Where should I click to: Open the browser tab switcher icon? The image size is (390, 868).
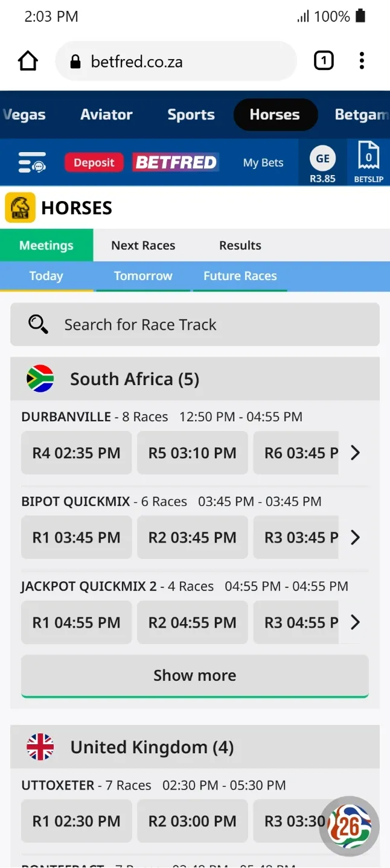pos(324,60)
